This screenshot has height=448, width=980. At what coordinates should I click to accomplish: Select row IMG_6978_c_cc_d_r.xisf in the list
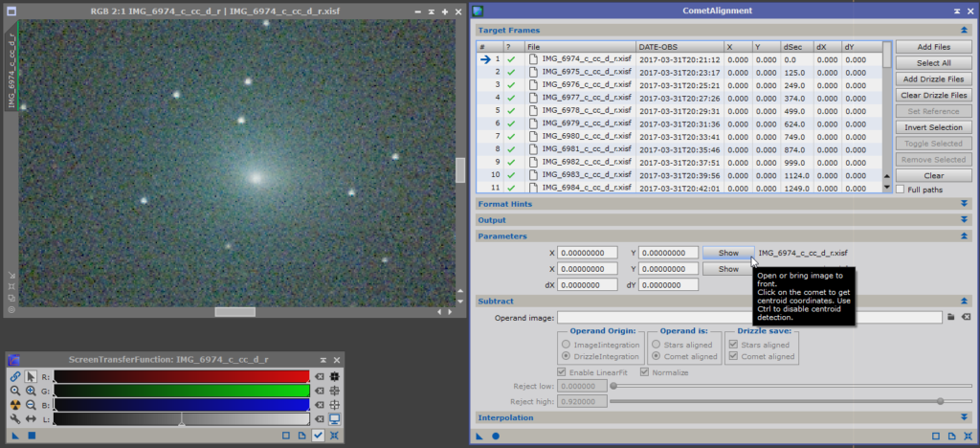pyautogui.click(x=586, y=110)
